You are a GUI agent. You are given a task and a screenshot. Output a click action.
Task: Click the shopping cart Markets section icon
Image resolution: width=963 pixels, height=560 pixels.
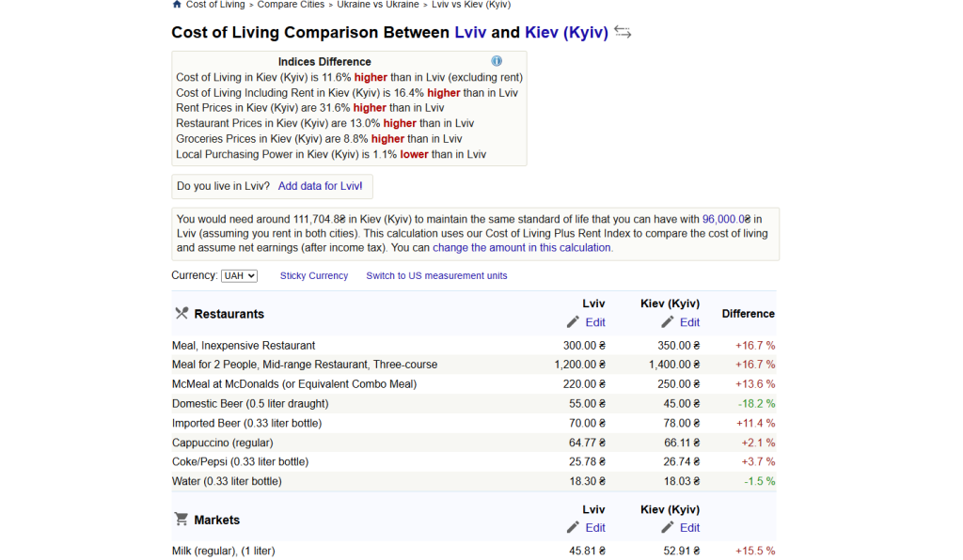pos(180,519)
